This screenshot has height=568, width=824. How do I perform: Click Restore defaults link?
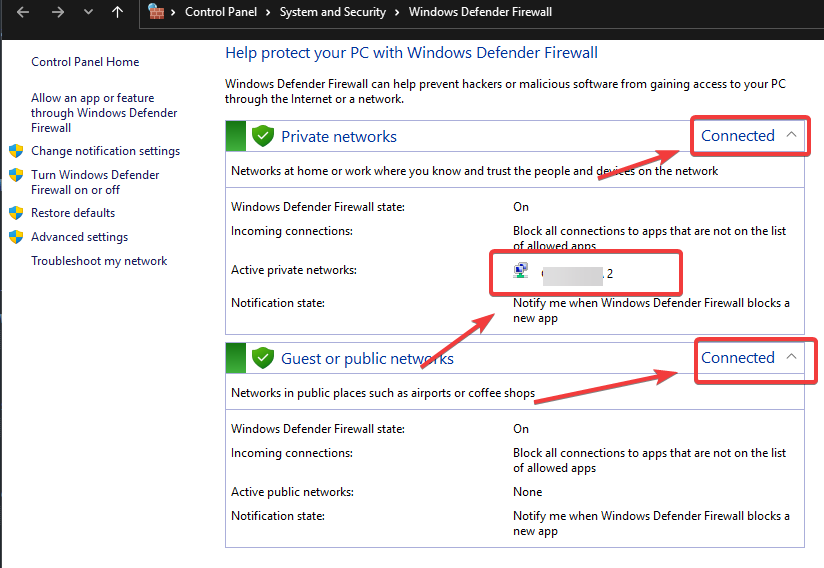(x=73, y=213)
